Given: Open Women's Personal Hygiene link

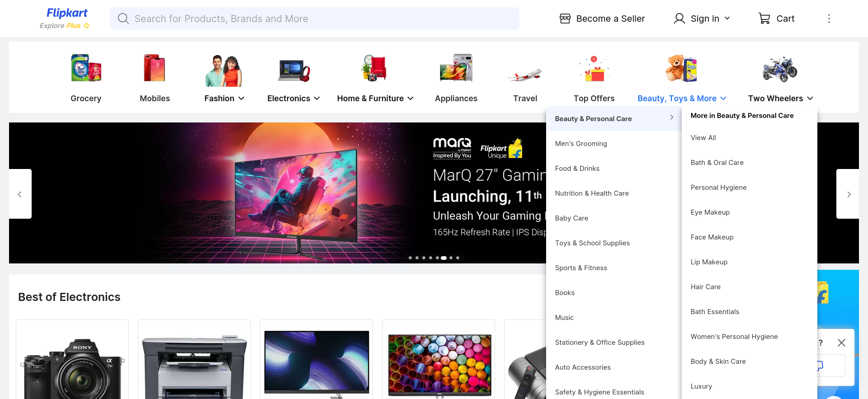Looking at the screenshot, I should tap(734, 337).
